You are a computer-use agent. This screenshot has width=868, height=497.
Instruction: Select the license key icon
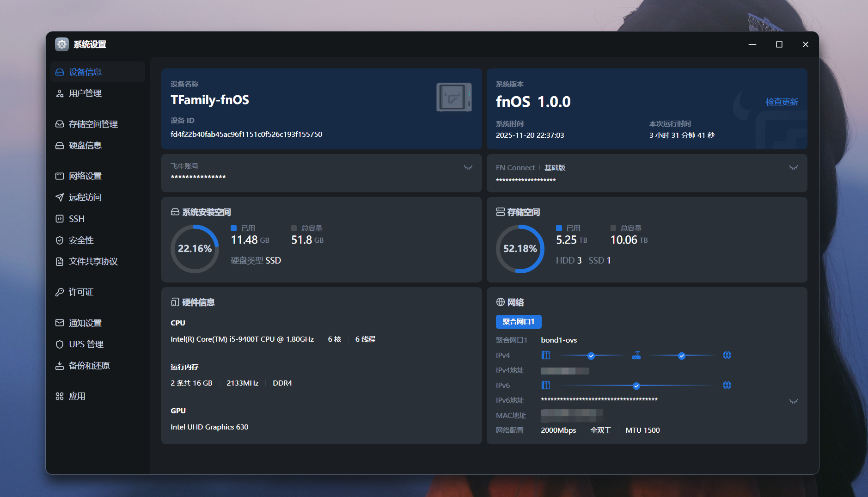[60, 292]
